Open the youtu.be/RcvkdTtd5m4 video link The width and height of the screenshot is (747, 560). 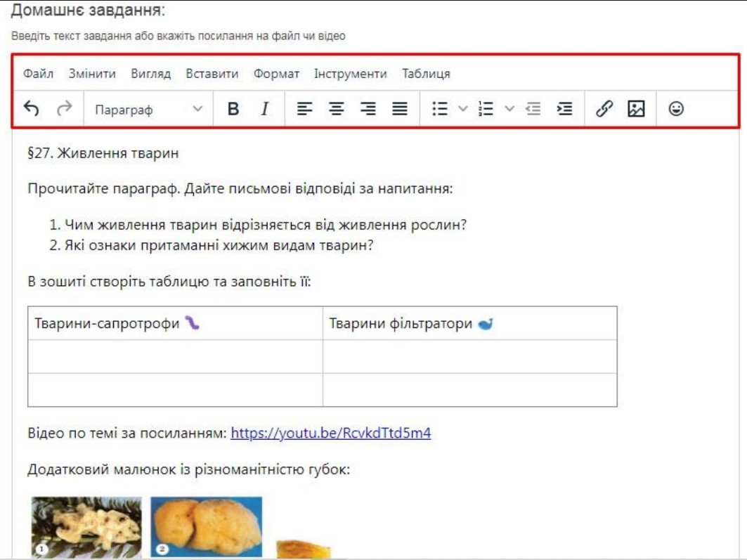pos(331,433)
